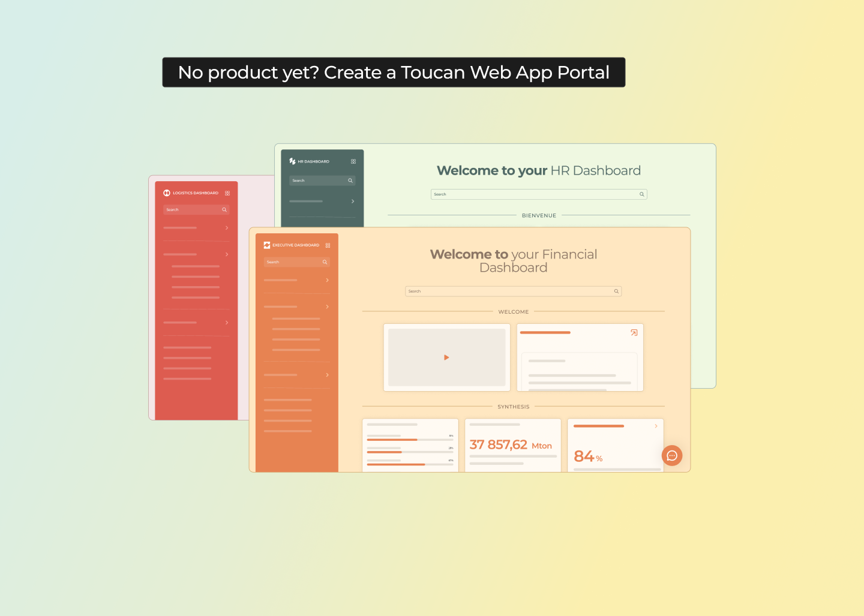The width and height of the screenshot is (864, 616).
Task: Click the 'No product yet? Create a Toucan Web App Portal' banner
Action: click(394, 73)
